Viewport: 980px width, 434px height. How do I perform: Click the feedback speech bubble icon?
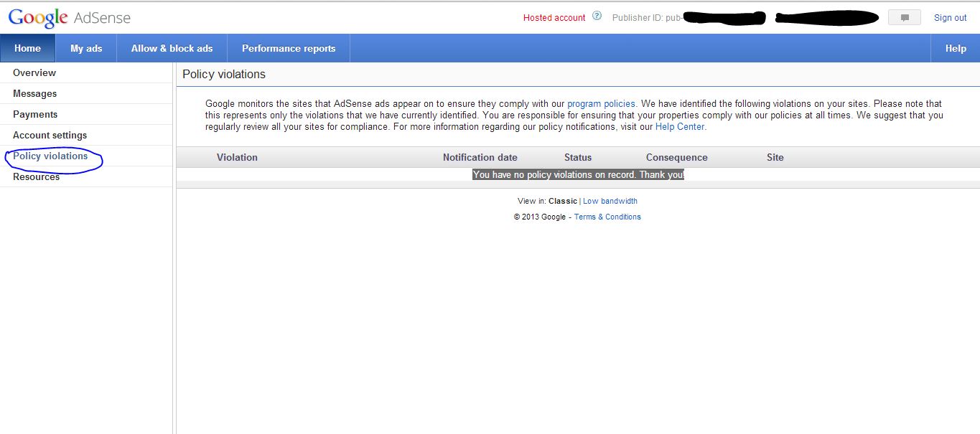[904, 16]
